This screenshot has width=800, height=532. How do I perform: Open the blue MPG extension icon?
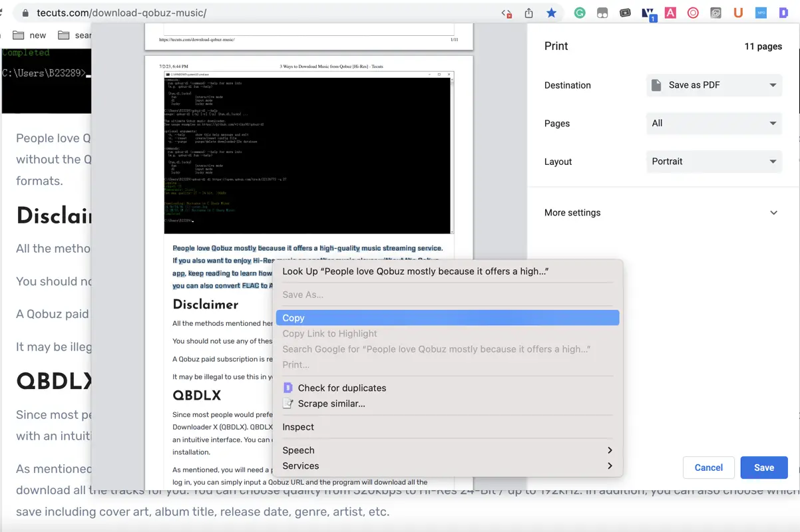[x=761, y=12]
